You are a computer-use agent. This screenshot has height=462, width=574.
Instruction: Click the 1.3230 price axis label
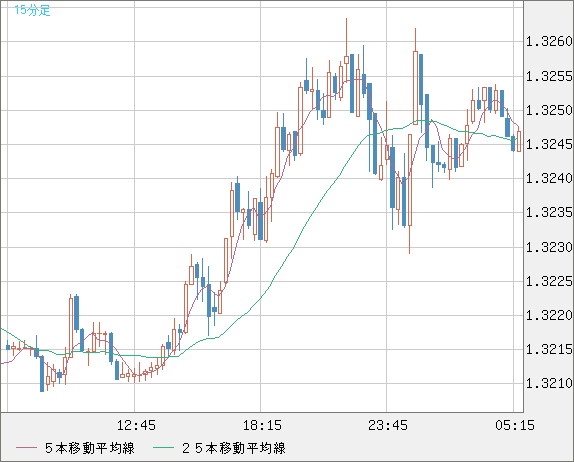coord(549,247)
